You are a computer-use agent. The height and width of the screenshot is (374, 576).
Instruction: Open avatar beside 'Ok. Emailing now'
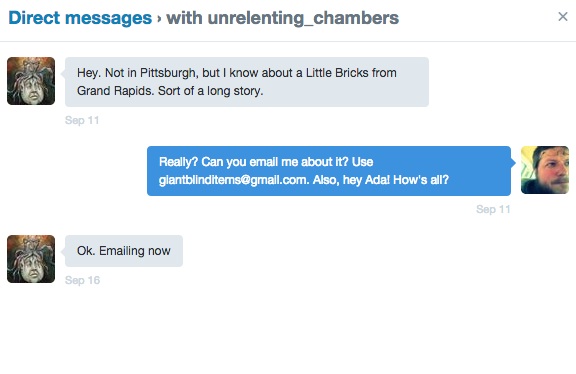click(31, 259)
